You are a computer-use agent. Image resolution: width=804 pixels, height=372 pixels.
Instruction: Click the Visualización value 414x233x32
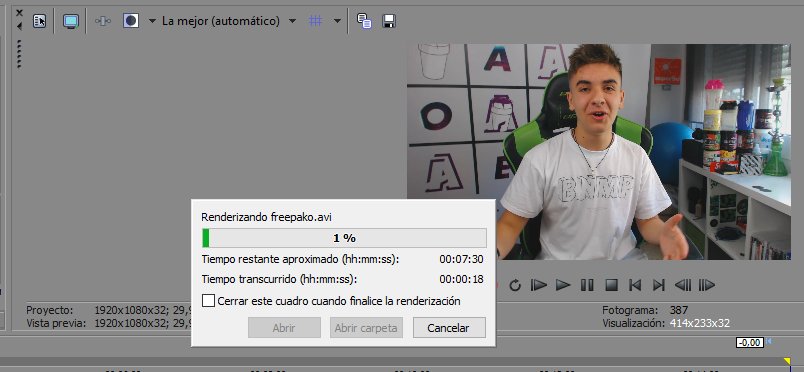(699, 323)
